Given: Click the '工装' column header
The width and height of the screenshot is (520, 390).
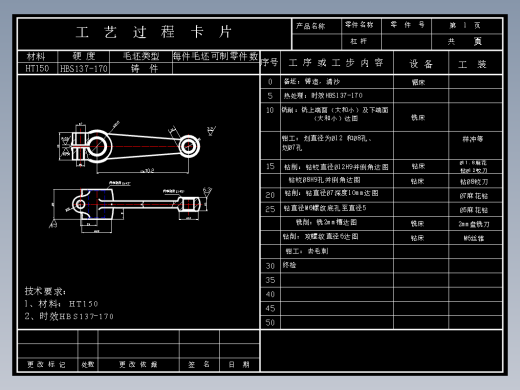Looking at the screenshot, I should 475,63.
